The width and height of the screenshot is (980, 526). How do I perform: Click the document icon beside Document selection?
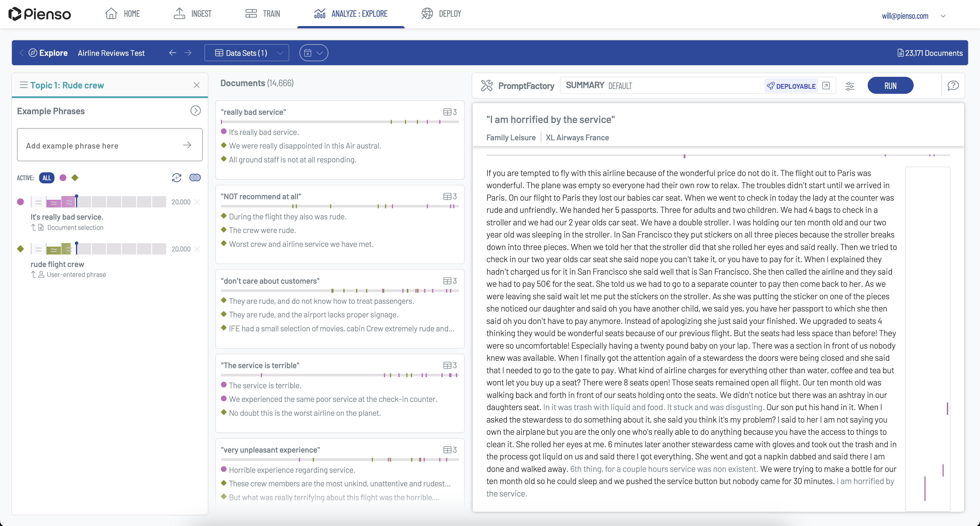[41, 228]
